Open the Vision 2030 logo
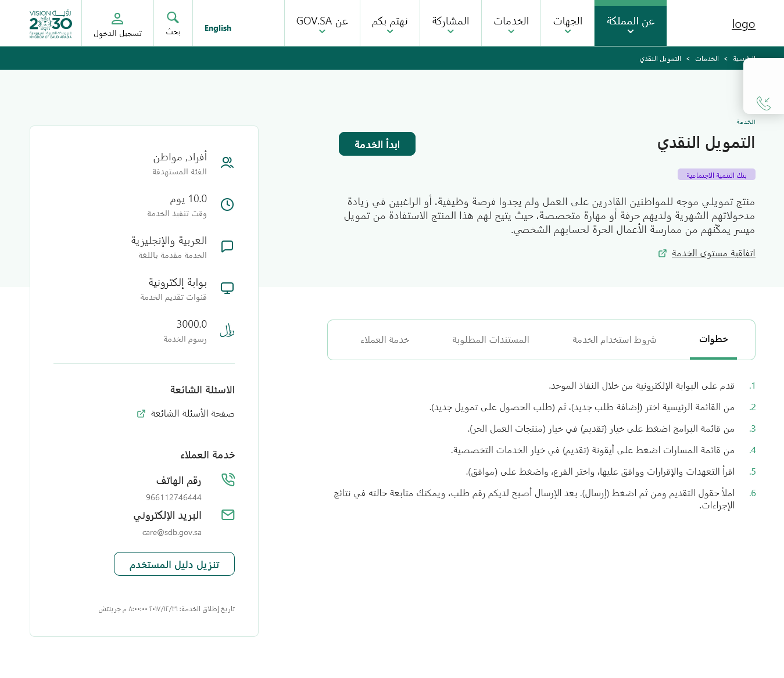This screenshot has width=784, height=678. 51,23
